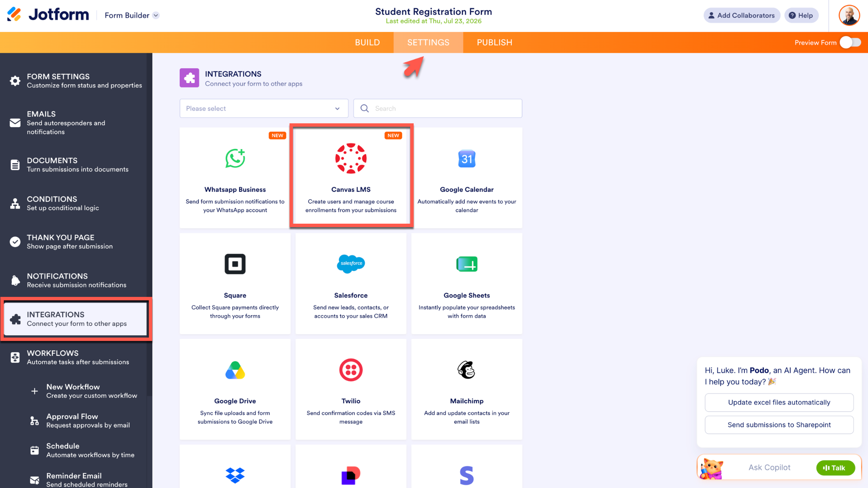
Task: Click 'Google Drive' card title
Action: (x=235, y=401)
